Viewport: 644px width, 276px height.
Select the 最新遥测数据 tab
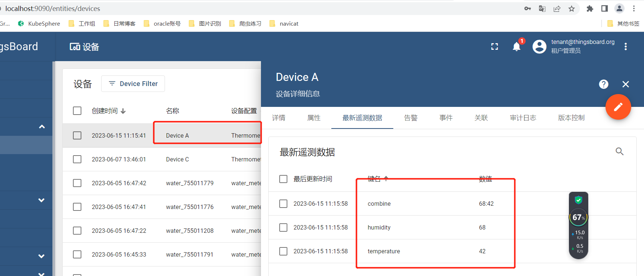(362, 118)
